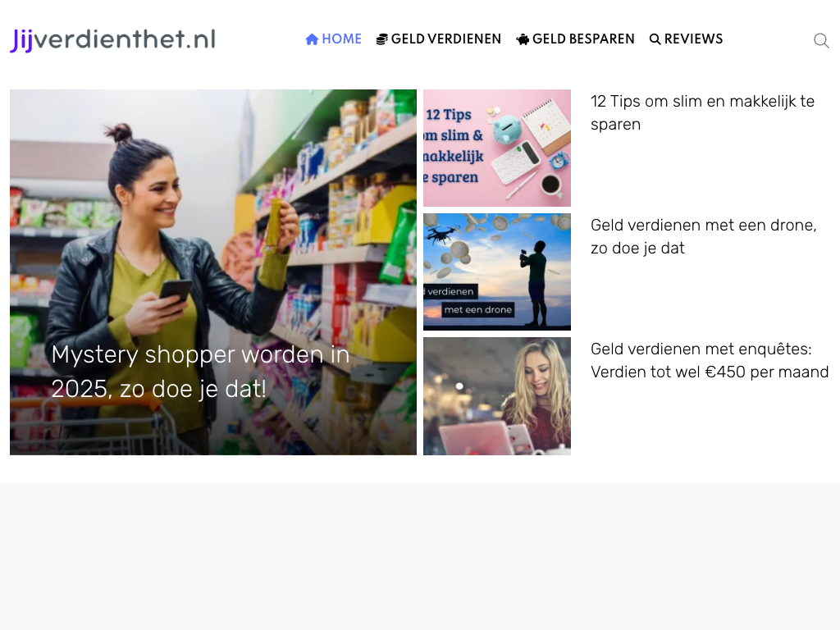Open article 12 Tips om slim te sparen
Viewport: 840px width, 630px height.
pos(702,112)
